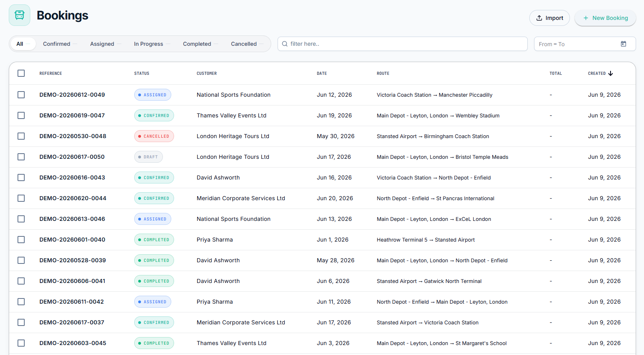Click the Confirmed badge on DEMO-20260619-0047

point(154,115)
